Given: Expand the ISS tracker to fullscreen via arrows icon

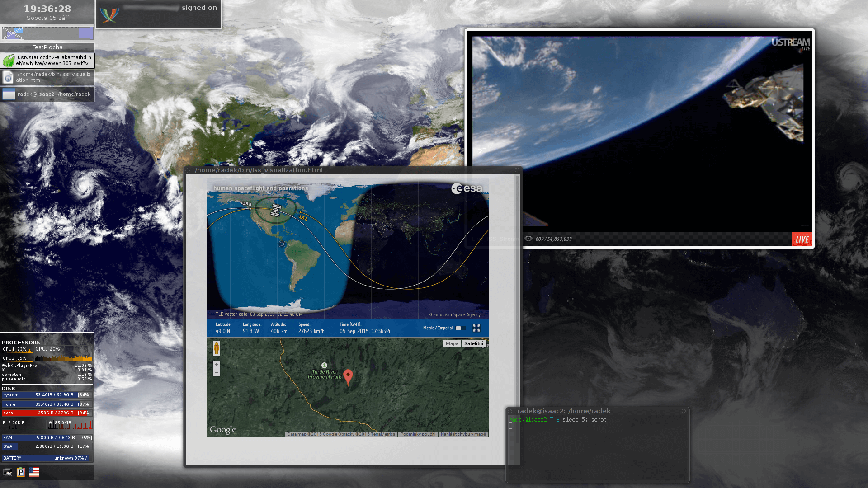Looking at the screenshot, I should 476,328.
